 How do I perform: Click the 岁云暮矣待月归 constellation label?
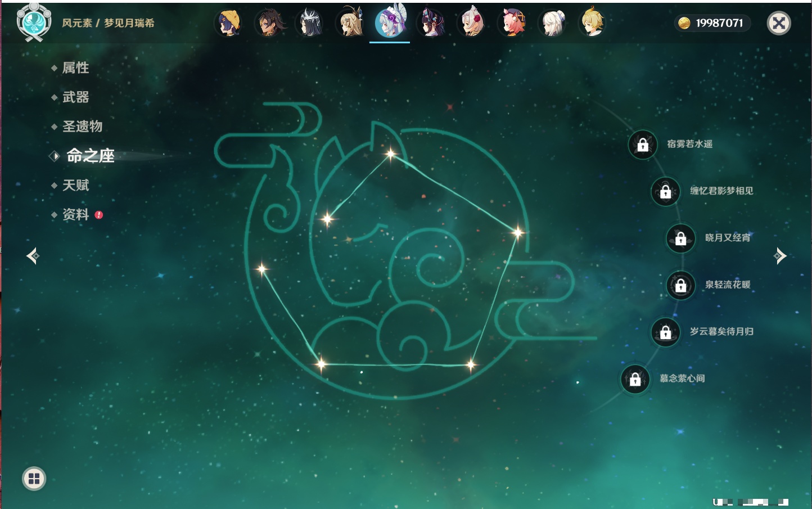tap(721, 331)
